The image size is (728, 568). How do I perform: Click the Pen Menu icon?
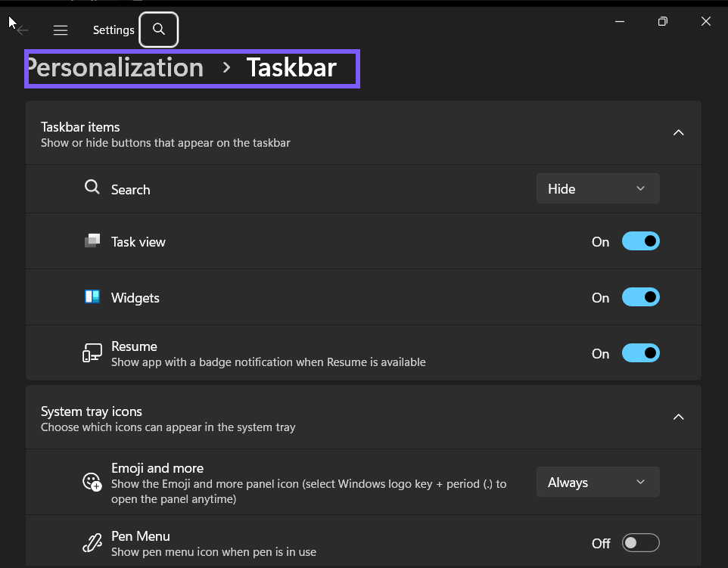(92, 542)
